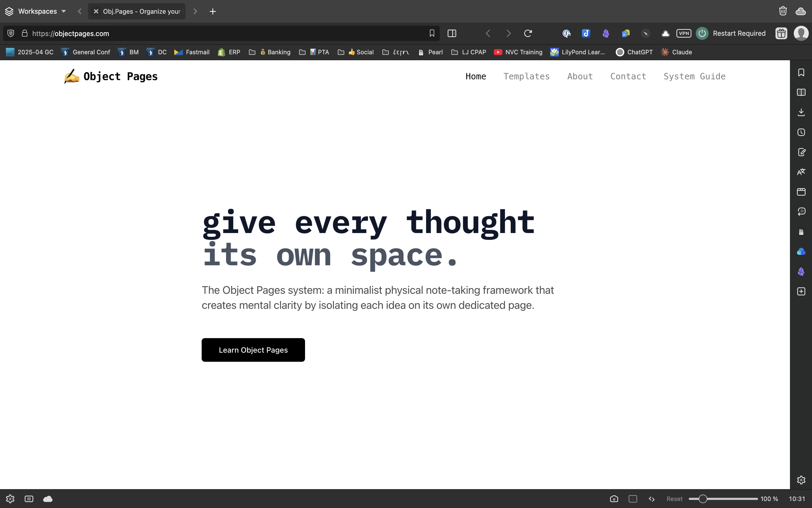Open the document page web panel
The width and height of the screenshot is (812, 508).
click(x=801, y=232)
